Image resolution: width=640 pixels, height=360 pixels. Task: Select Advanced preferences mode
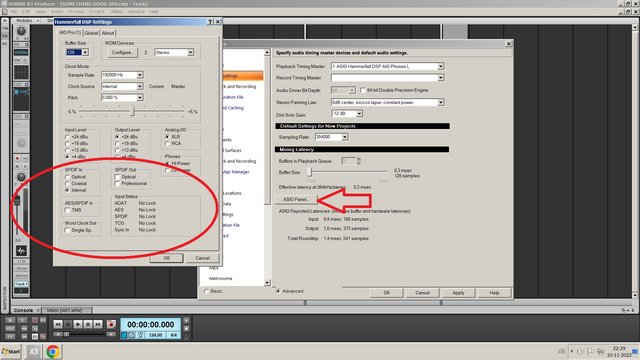click(x=278, y=291)
